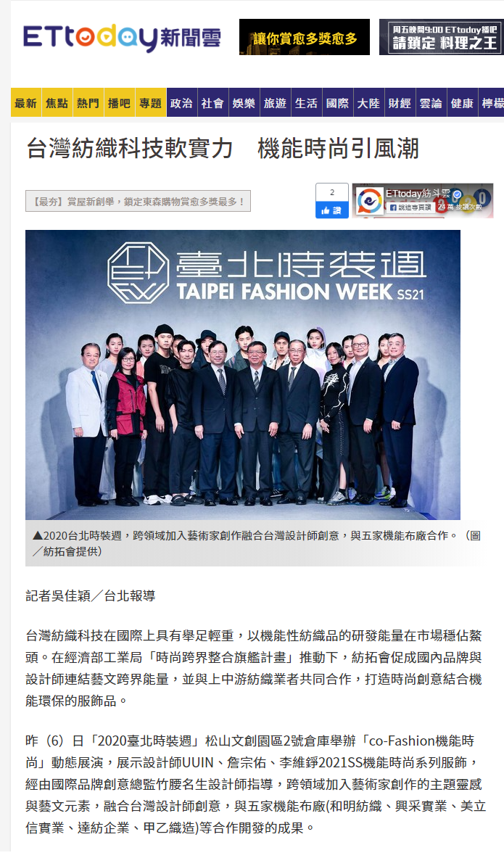Open the 財經 category
Screen dimensions: 504x866
click(400, 103)
